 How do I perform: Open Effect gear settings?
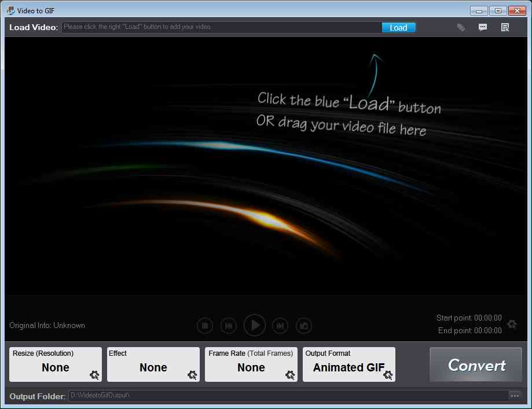192,375
